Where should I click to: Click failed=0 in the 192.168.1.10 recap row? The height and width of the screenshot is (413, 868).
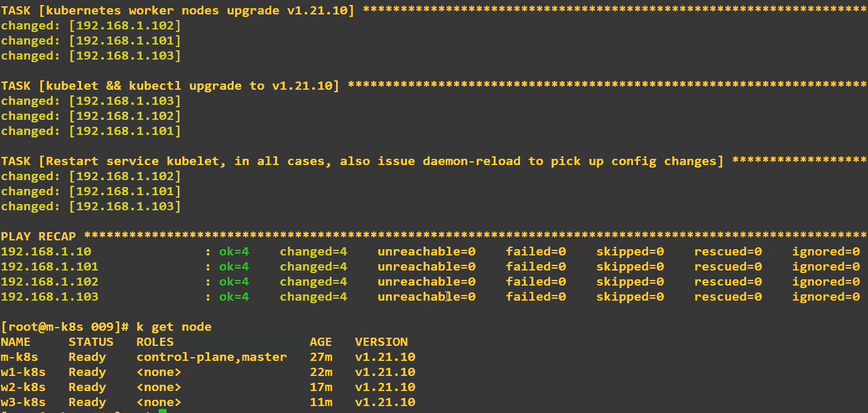(x=536, y=252)
